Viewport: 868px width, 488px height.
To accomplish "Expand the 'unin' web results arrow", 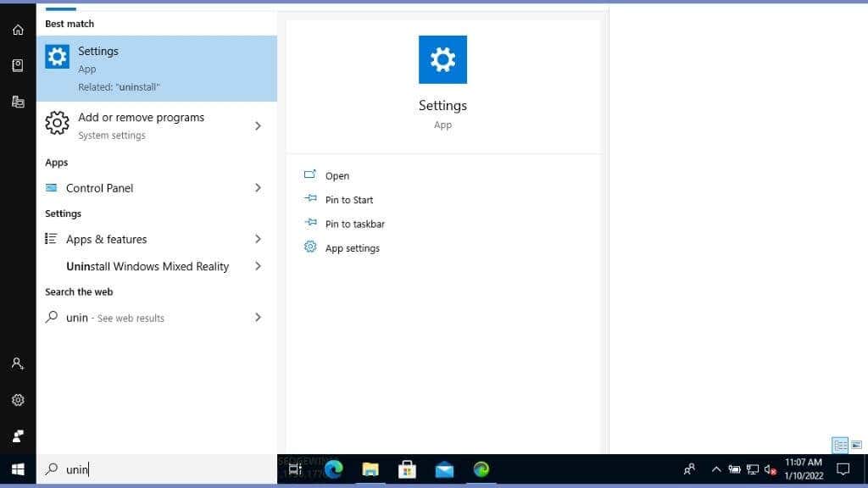I will (258, 318).
